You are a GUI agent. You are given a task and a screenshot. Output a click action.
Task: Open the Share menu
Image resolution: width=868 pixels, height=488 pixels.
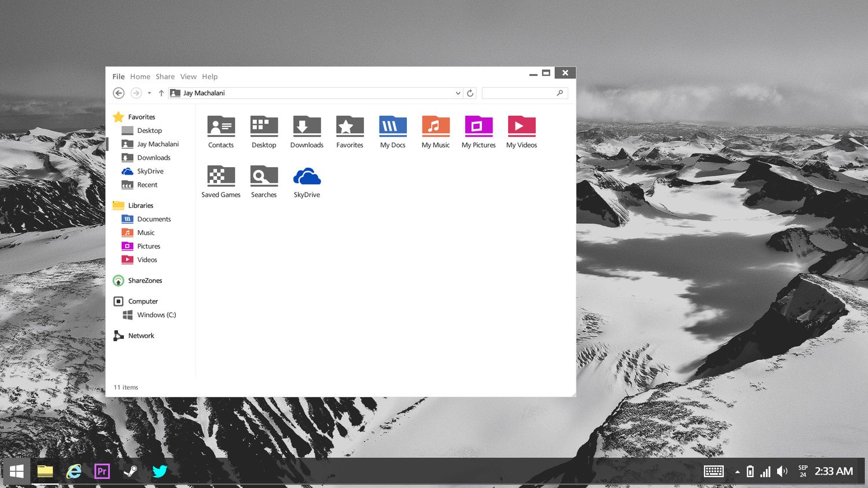coord(165,76)
